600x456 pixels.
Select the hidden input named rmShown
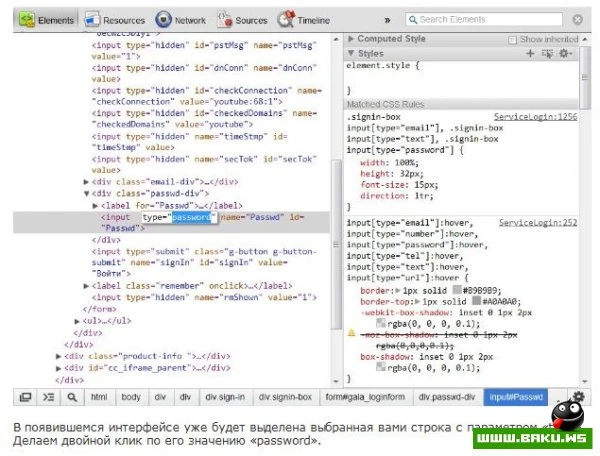pyautogui.click(x=204, y=297)
